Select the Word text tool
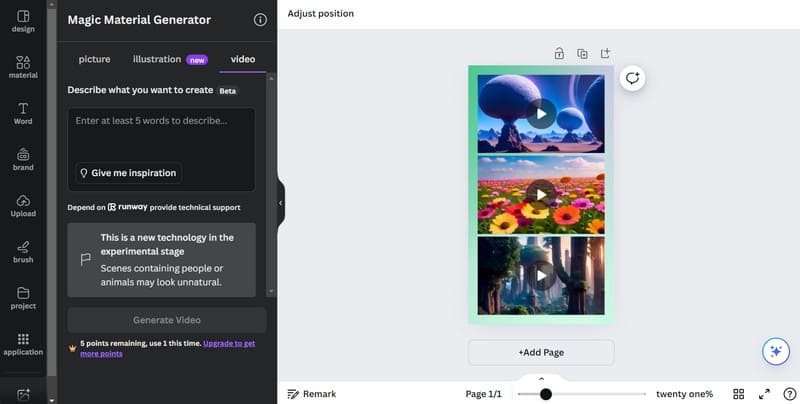 (23, 113)
